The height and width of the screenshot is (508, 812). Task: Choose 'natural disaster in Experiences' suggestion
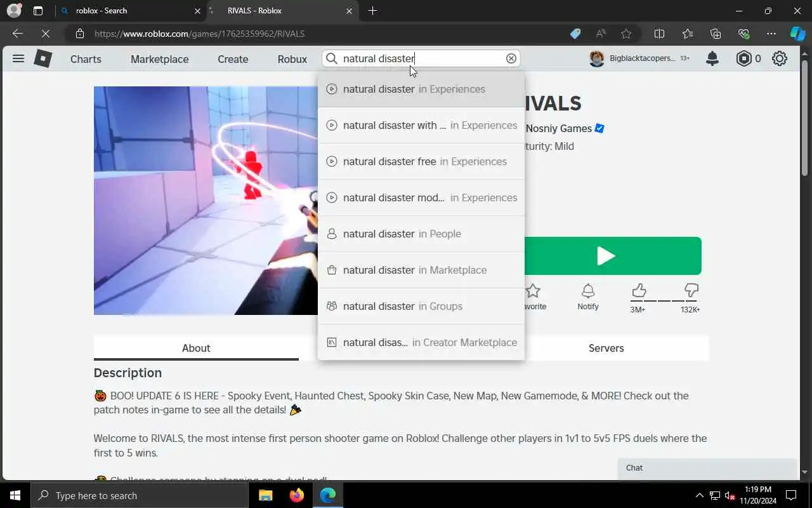tap(421, 89)
